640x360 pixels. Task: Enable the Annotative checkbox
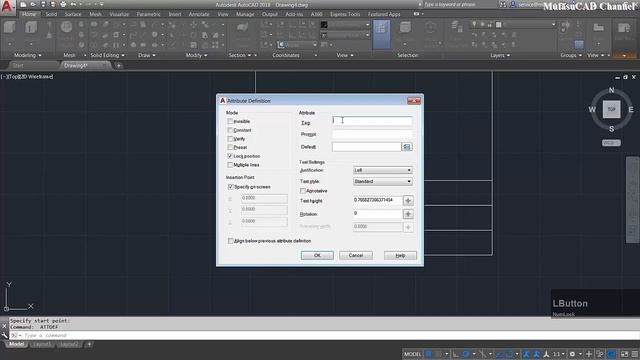click(x=302, y=191)
